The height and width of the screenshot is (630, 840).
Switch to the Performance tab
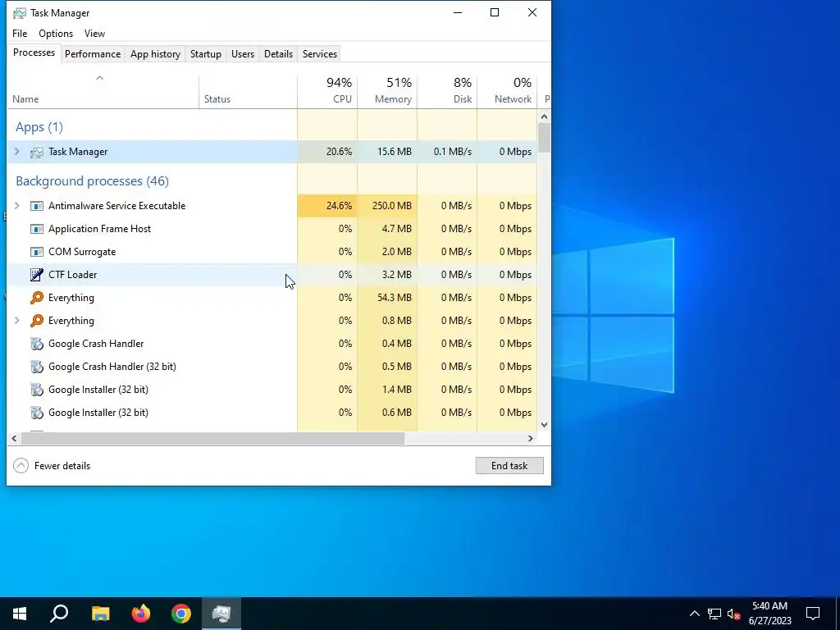pos(93,54)
